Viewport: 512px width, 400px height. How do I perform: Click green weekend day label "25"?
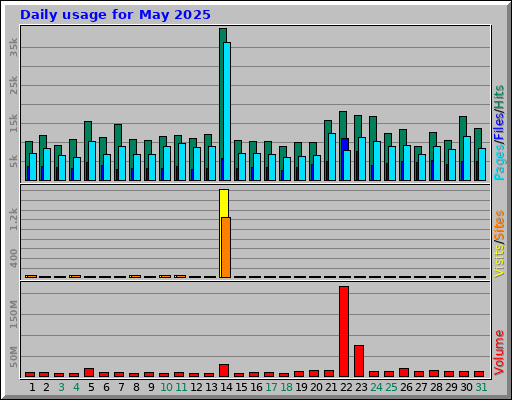(x=391, y=387)
